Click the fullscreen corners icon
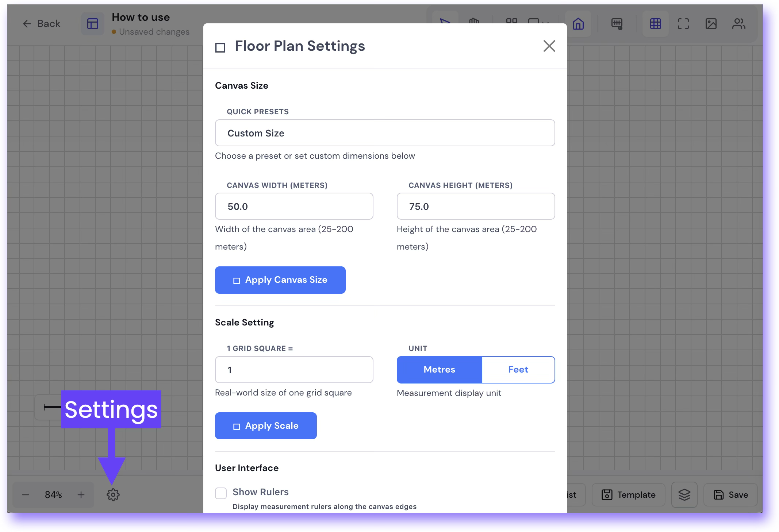Viewport: 779px width, 532px height. 683,24
